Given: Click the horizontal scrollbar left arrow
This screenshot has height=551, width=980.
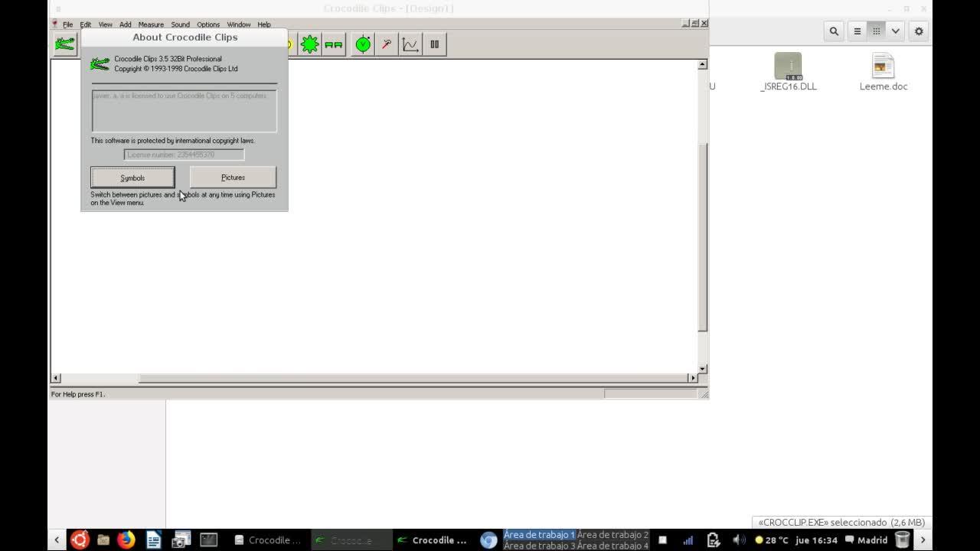Looking at the screenshot, I should coord(55,378).
